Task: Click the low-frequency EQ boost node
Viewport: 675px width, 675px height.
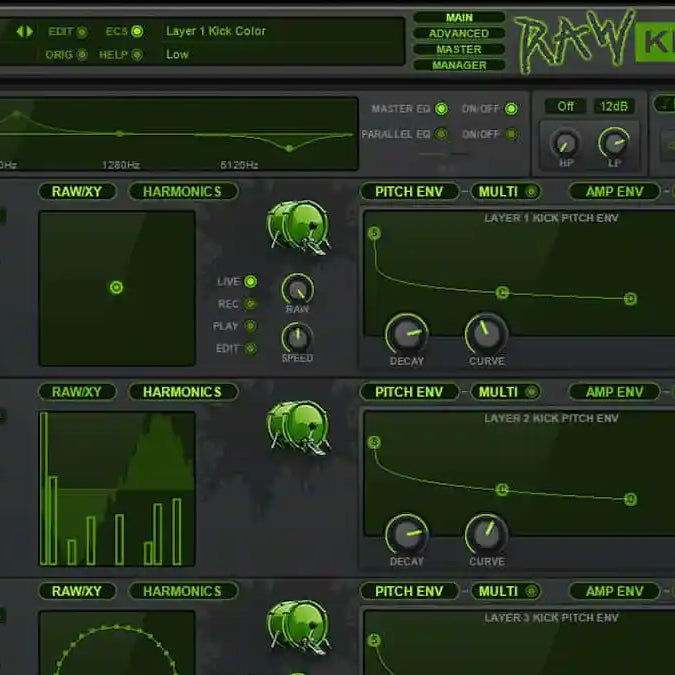Action: [17, 114]
